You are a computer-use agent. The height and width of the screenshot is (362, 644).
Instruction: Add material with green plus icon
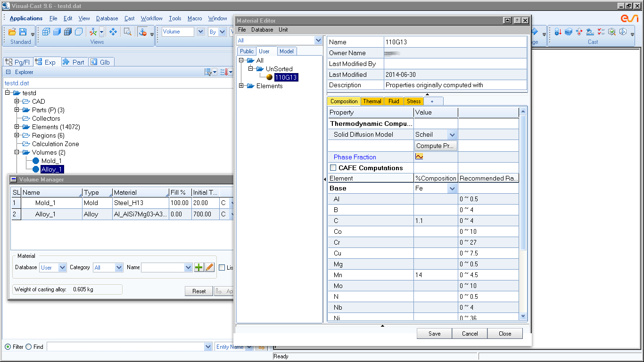pos(199,267)
